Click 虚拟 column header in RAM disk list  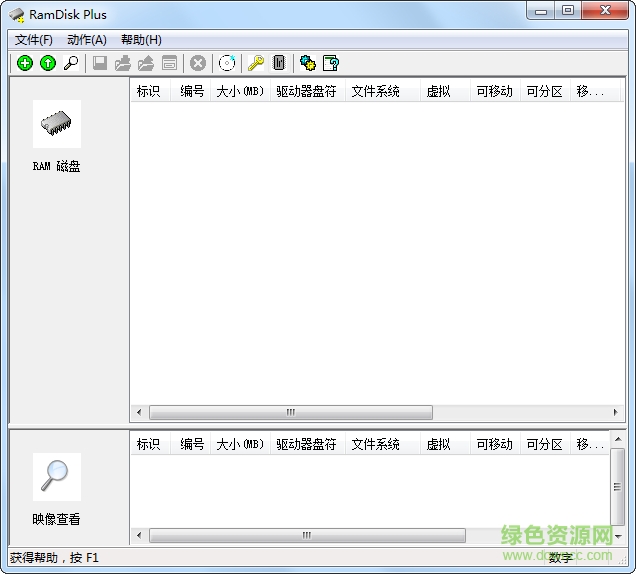point(445,91)
